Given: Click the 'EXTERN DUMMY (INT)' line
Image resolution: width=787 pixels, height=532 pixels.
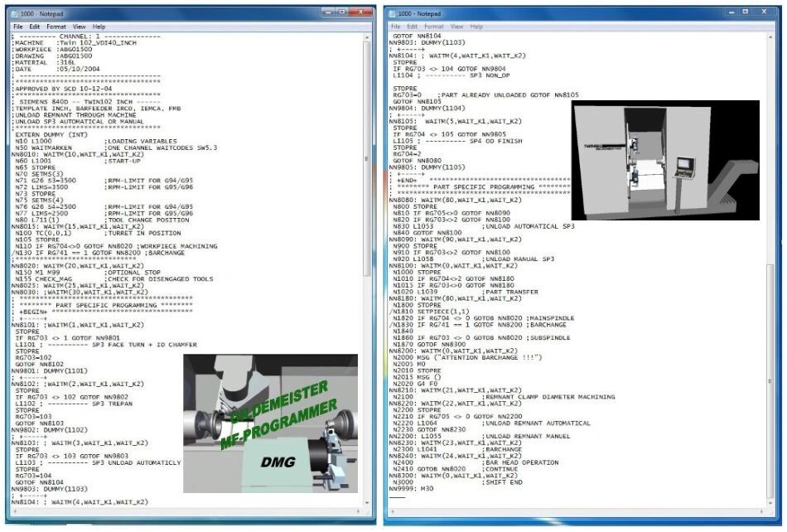Looking at the screenshot, I should coord(51,135).
